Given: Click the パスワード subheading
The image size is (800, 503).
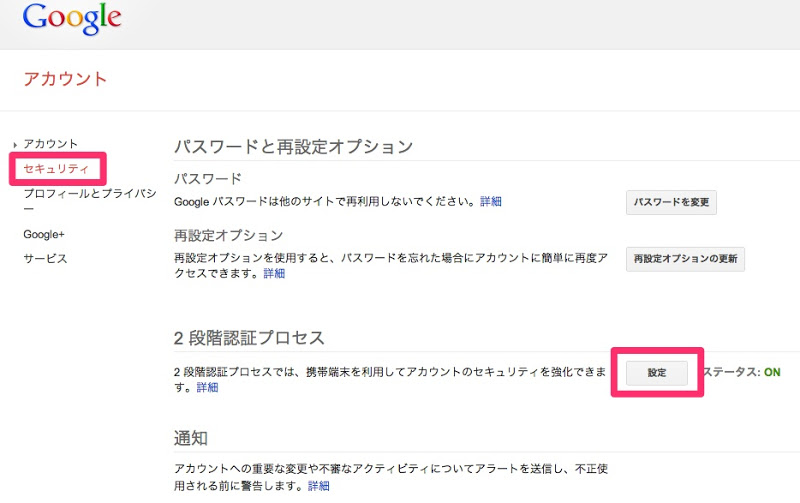Looking at the screenshot, I should (x=208, y=179).
